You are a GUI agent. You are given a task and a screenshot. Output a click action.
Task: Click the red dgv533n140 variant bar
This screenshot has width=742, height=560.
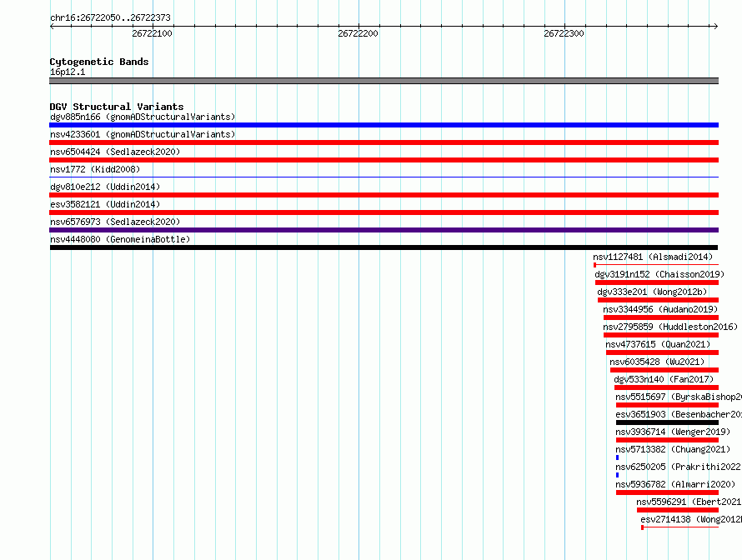(x=666, y=387)
